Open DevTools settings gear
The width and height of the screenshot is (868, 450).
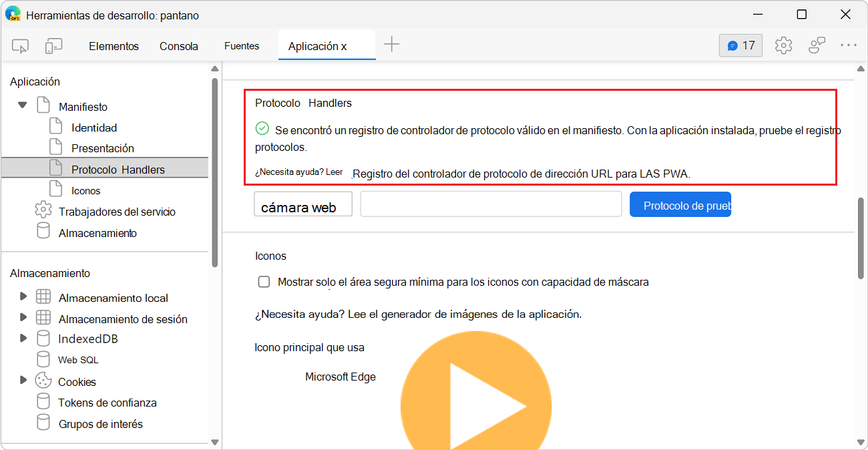coord(783,45)
